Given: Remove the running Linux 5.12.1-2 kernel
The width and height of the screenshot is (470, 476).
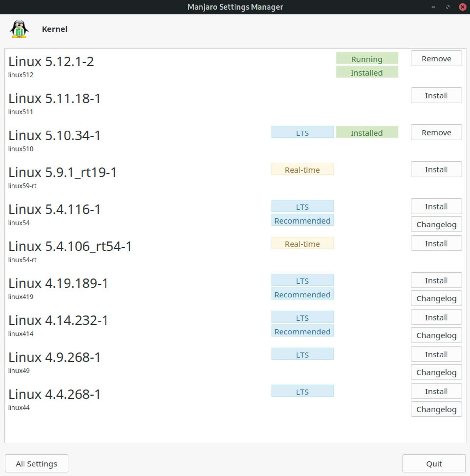Looking at the screenshot, I should point(436,58).
